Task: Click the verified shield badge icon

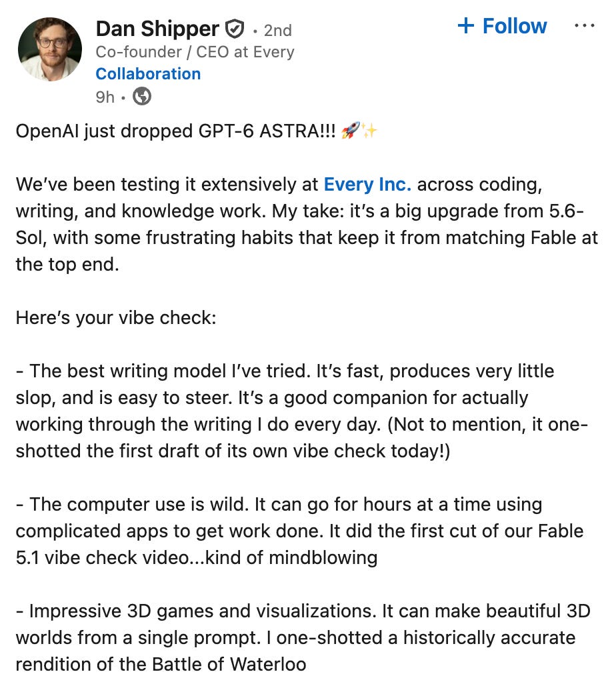Action: click(x=234, y=29)
